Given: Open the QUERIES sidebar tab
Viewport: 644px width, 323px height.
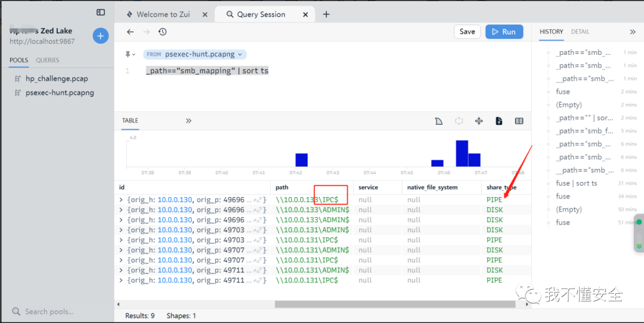Looking at the screenshot, I should coord(48,60).
